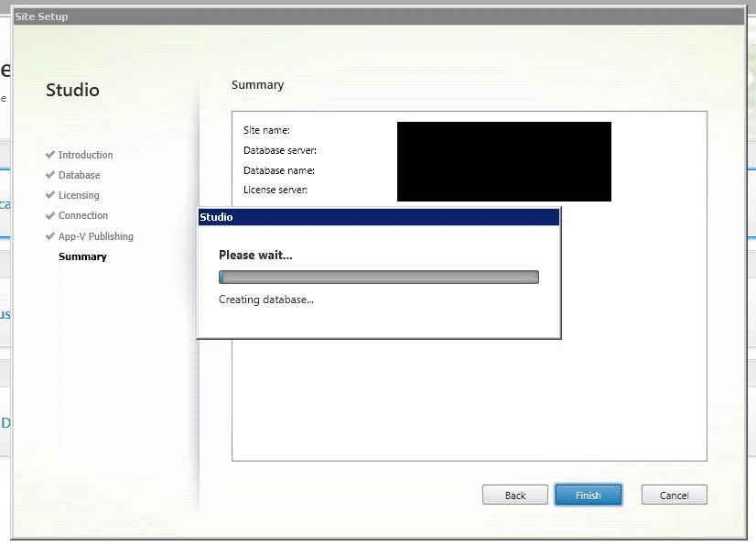Go to the Database step

[79, 175]
